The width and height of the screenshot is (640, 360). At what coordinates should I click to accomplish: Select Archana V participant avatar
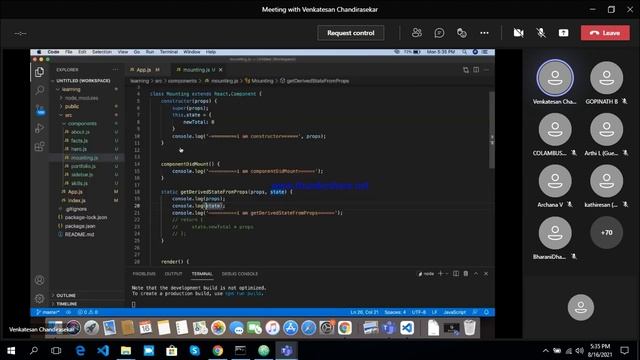point(555,181)
